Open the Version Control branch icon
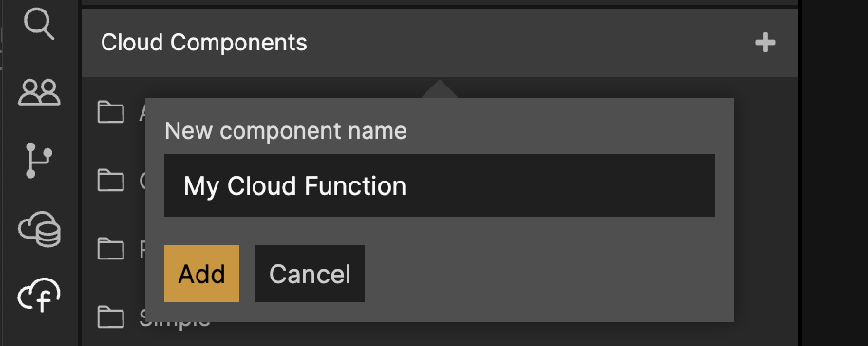The height and width of the screenshot is (346, 868). (x=39, y=161)
